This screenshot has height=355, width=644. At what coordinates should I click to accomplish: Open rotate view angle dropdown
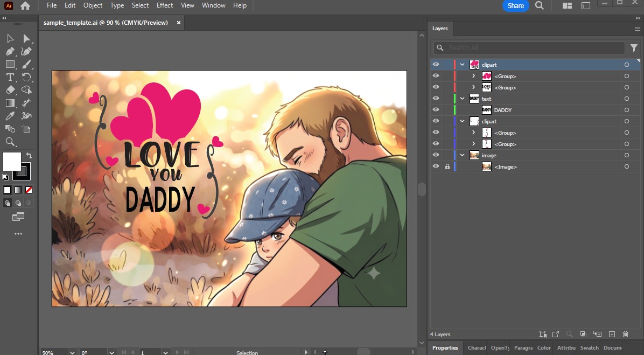111,352
